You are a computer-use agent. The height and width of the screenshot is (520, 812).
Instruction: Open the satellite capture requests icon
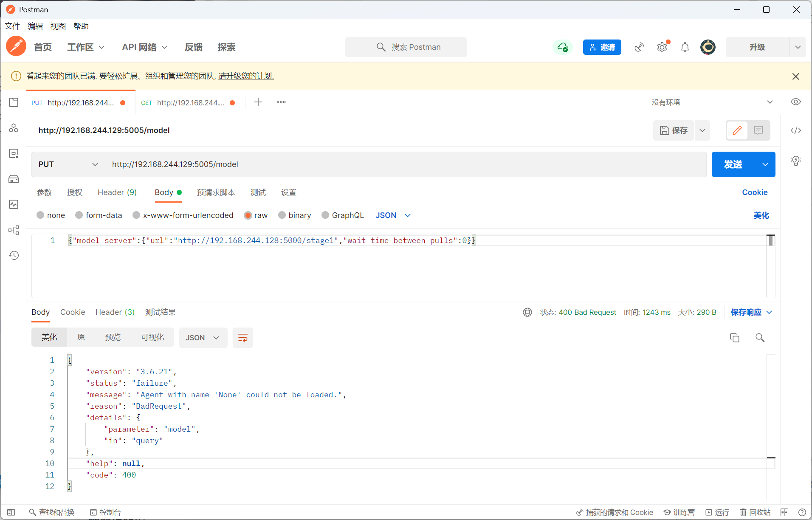click(639, 47)
